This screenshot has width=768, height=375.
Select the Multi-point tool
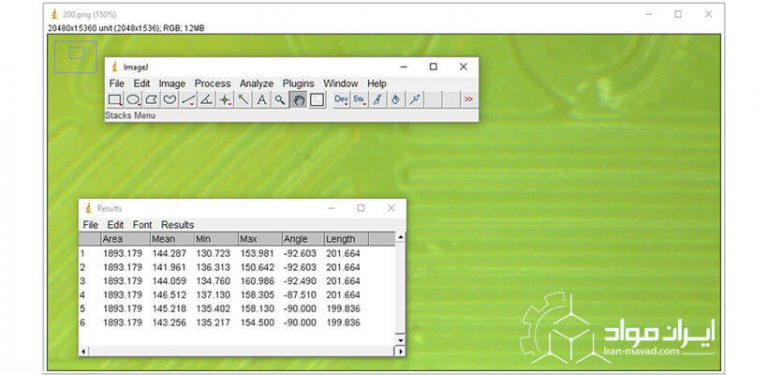[x=225, y=100]
